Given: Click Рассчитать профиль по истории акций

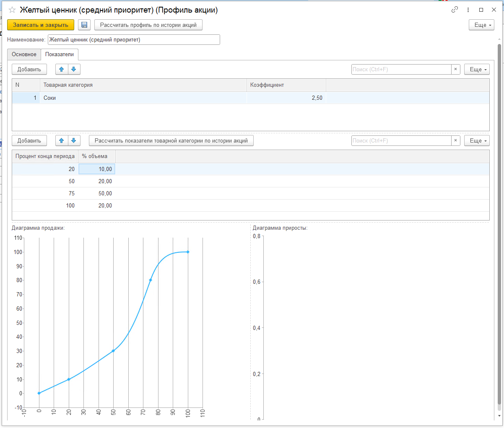Looking at the screenshot, I should [x=148, y=25].
